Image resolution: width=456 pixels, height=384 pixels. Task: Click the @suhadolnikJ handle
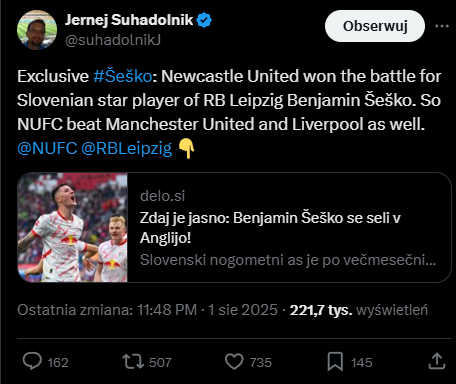point(113,40)
